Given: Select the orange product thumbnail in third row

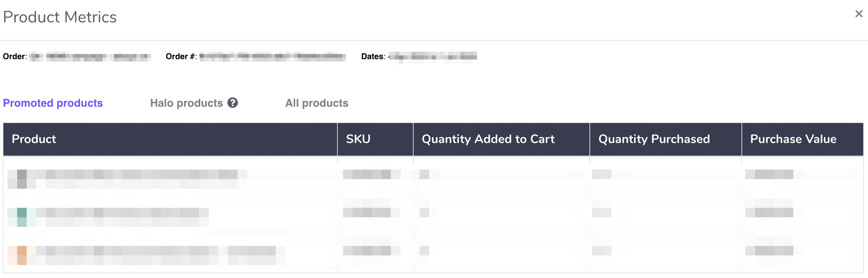Looking at the screenshot, I should (22, 255).
